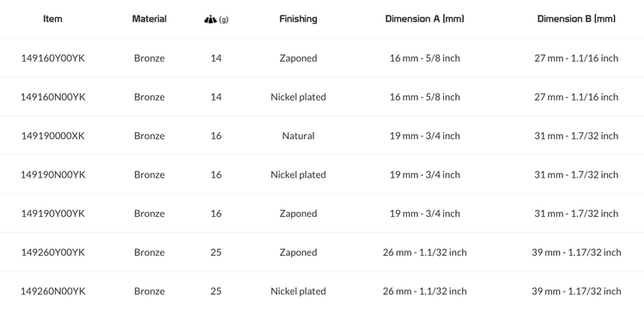Viewport: 644px width, 314px height.
Task: Select item code 149160Y00YK
Action: coord(53,58)
